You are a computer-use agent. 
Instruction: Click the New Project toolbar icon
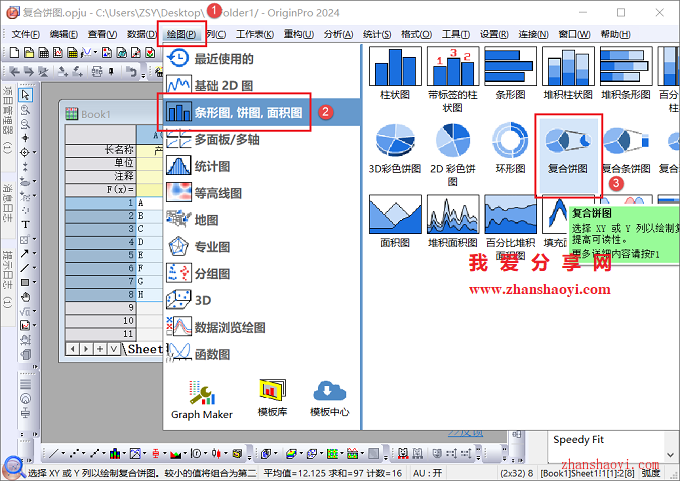coord(14,53)
